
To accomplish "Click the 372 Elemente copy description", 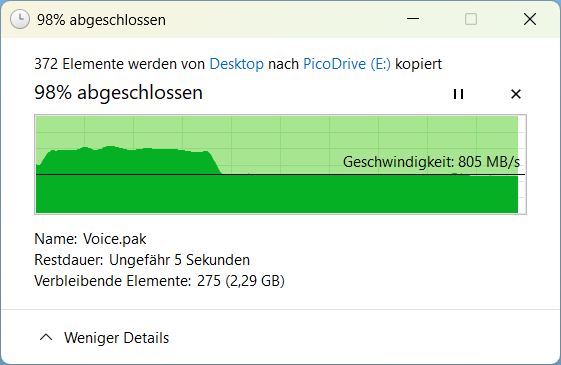I will 238,64.
